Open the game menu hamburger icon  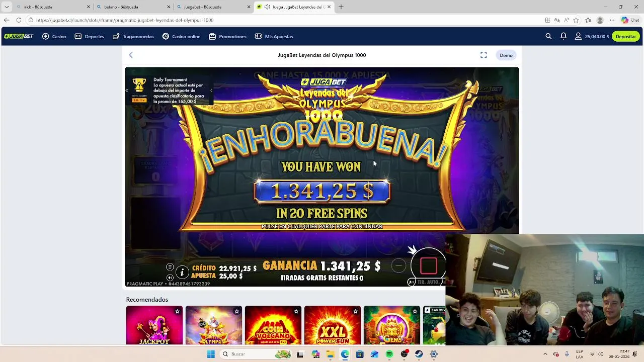170,267
